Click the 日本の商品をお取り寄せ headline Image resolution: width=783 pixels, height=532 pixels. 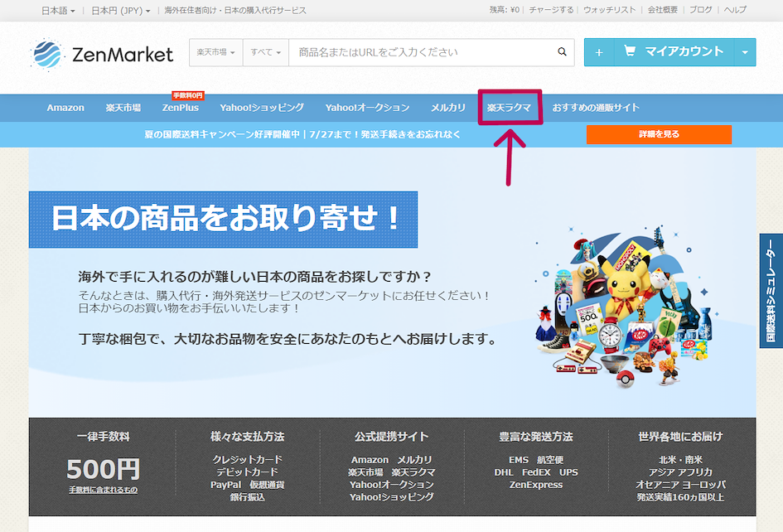(x=223, y=220)
